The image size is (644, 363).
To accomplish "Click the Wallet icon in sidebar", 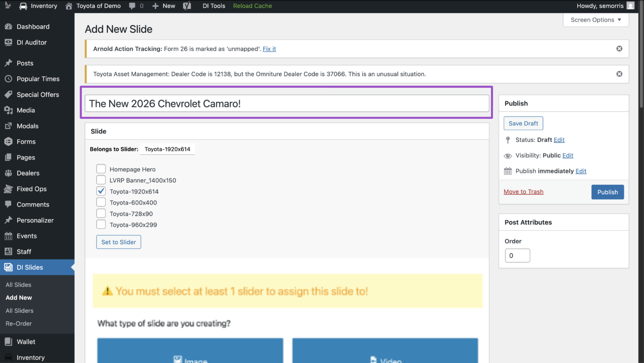I will click(x=8, y=342).
